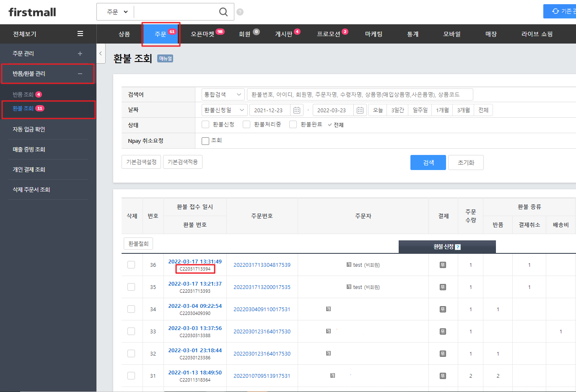The image size is (576, 392).
Task: Open the 환불신청일 date type dropdown
Action: click(224, 110)
